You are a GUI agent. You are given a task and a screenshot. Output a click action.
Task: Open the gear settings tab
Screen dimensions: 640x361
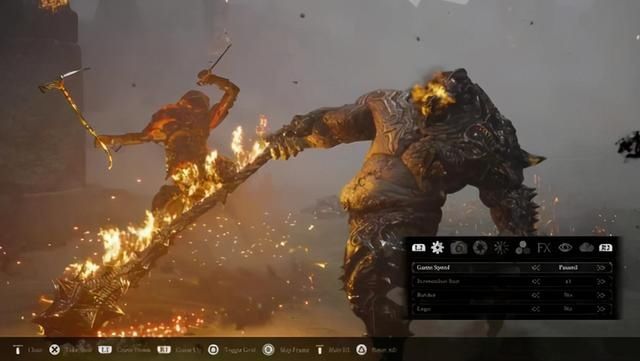coord(437,247)
